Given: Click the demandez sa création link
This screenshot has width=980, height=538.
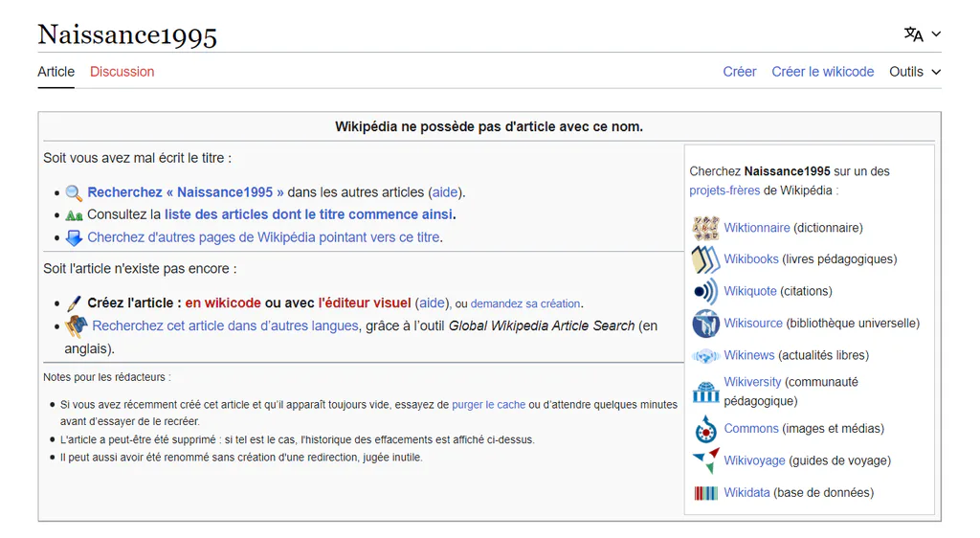Looking at the screenshot, I should (x=525, y=303).
